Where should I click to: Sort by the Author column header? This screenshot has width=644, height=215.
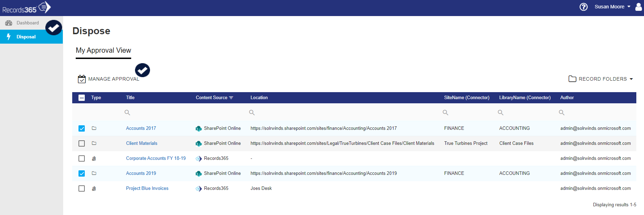tap(567, 98)
